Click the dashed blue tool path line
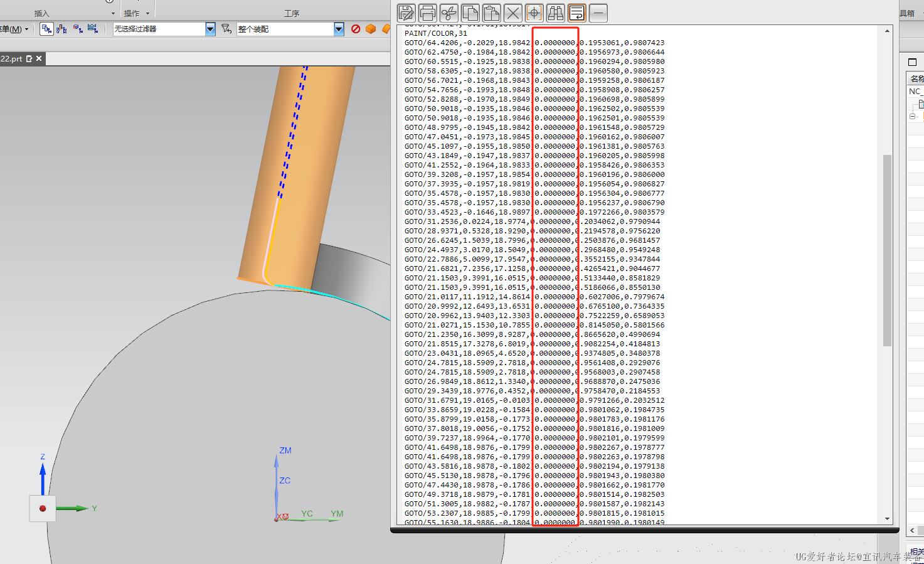 click(x=292, y=132)
